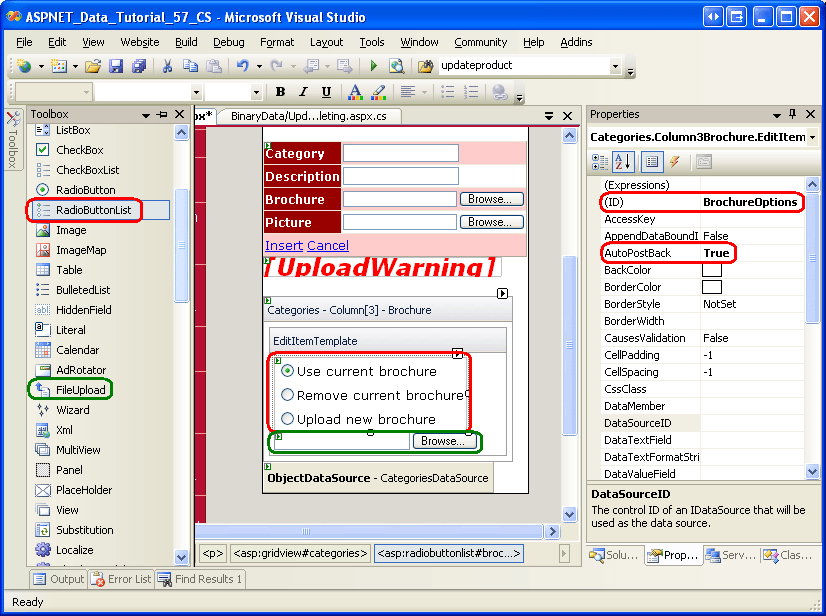
Task: Select the 'Upload new brochure' radio option
Action: coord(288,419)
